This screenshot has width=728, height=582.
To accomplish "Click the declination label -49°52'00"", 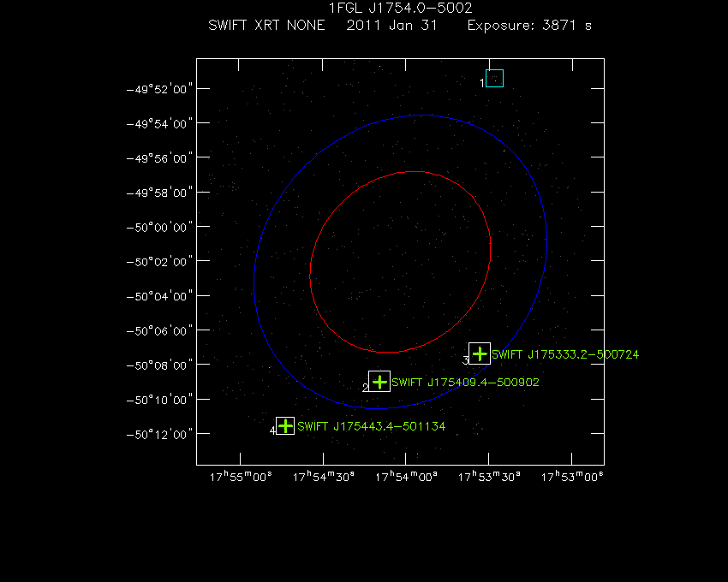I will 159,89.
